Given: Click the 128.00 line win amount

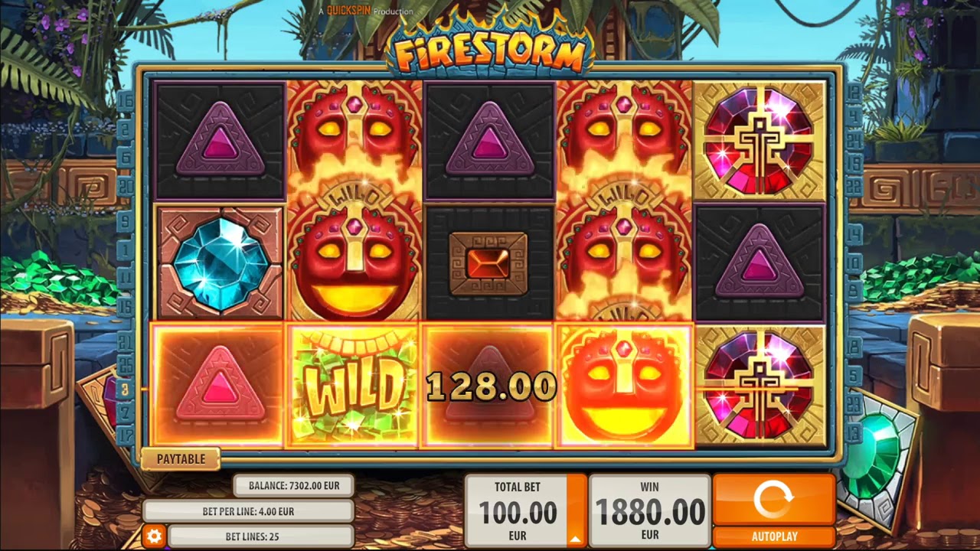Looking at the screenshot, I should (490, 386).
